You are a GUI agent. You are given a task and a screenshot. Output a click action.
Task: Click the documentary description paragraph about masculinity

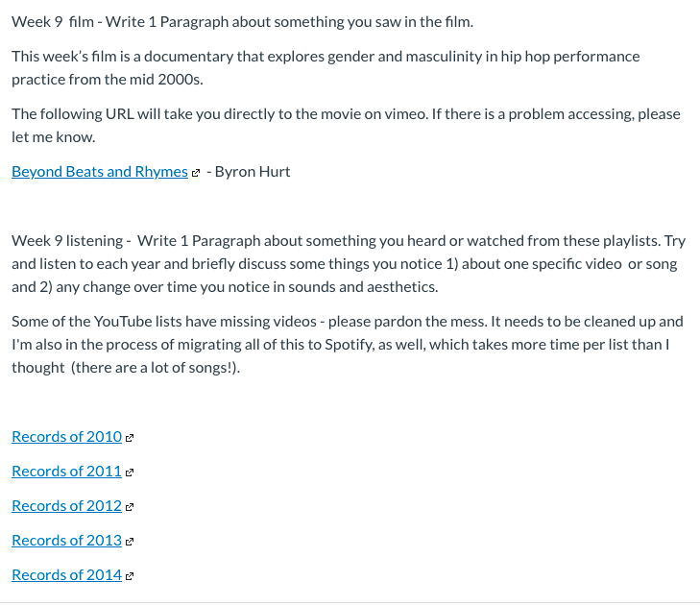click(326, 68)
